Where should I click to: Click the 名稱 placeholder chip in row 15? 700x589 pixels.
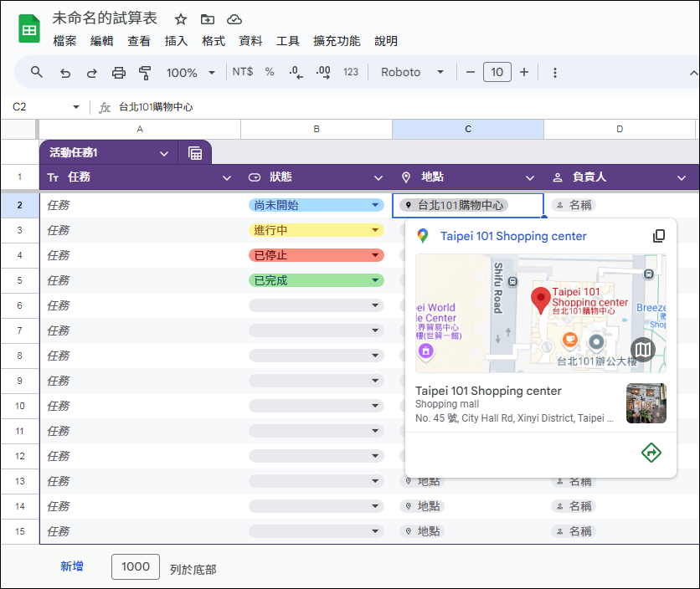tap(574, 531)
